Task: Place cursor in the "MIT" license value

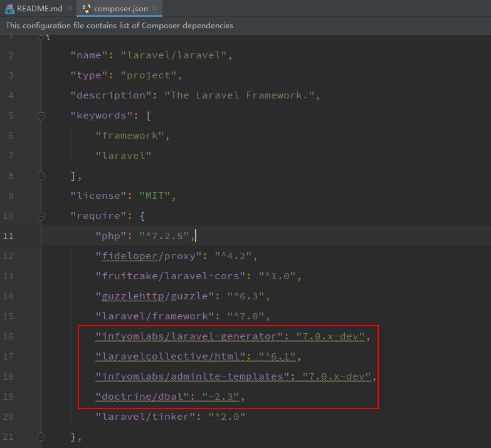Action: 147,196
